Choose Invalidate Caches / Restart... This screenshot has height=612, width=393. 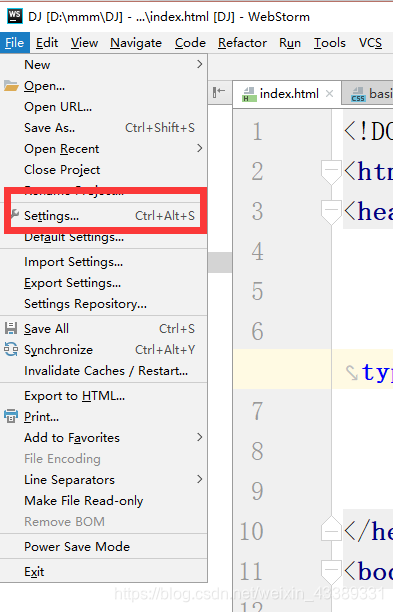pos(103,371)
